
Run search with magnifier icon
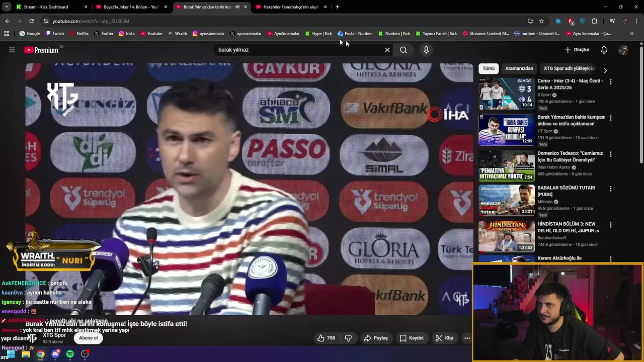click(404, 50)
